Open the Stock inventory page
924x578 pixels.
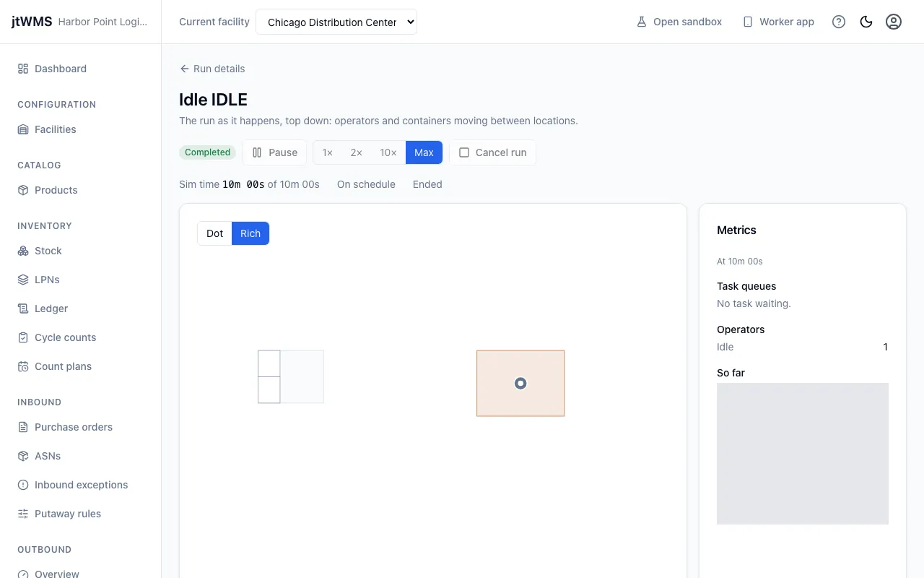80,251
